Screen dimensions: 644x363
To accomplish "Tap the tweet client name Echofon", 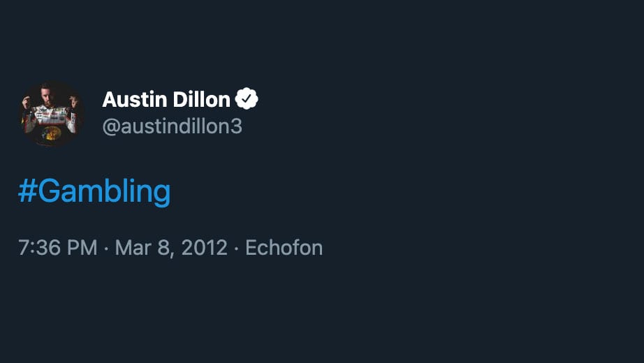I will (x=284, y=248).
